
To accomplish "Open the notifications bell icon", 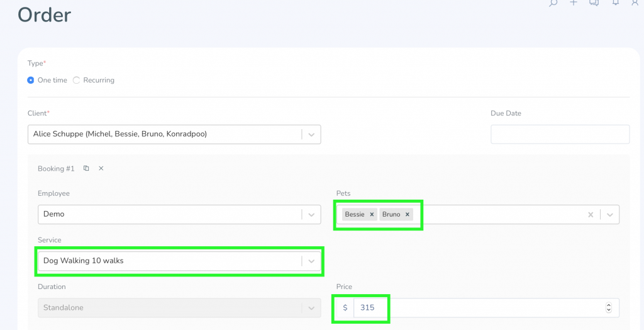I will click(x=615, y=3).
